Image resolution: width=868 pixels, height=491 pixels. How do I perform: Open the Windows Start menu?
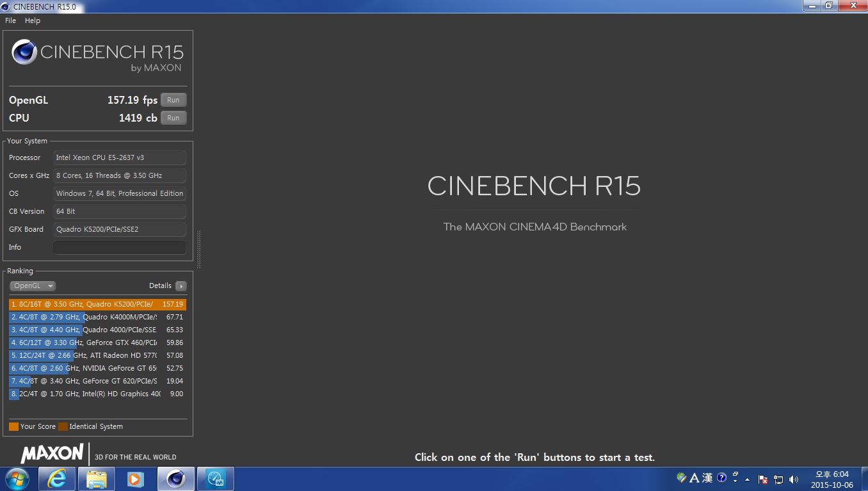point(17,478)
